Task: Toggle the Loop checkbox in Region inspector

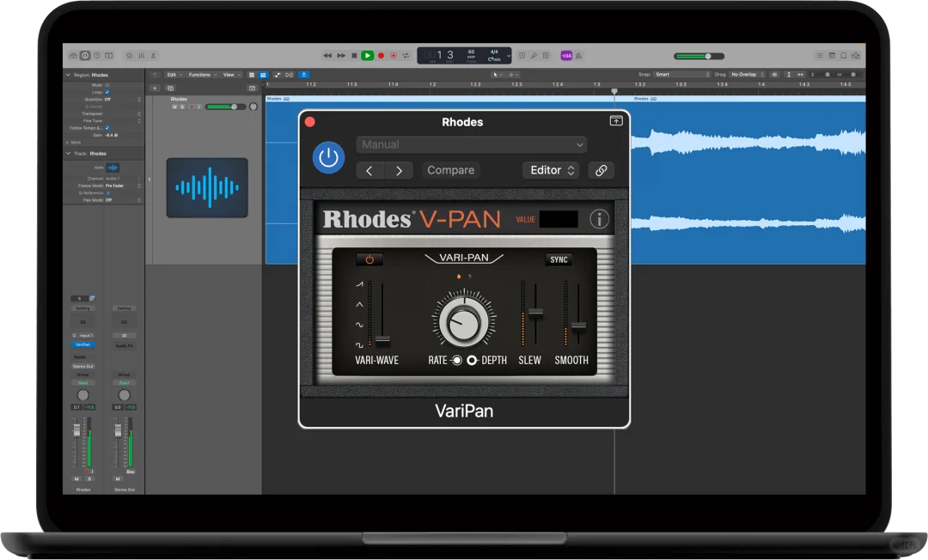Action: click(x=107, y=92)
